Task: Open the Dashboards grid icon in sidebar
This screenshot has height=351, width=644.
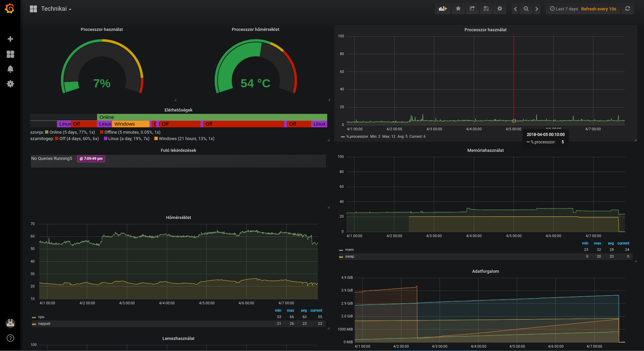Action: click(x=10, y=54)
